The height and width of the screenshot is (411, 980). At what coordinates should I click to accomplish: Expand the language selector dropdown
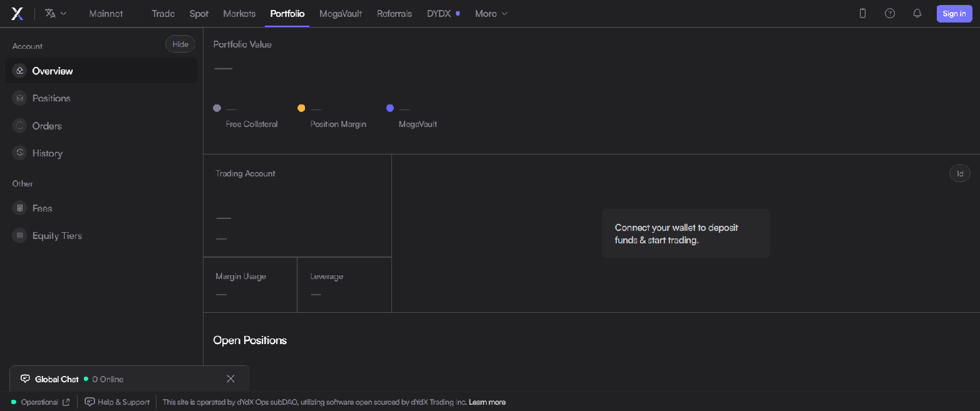[x=56, y=14]
